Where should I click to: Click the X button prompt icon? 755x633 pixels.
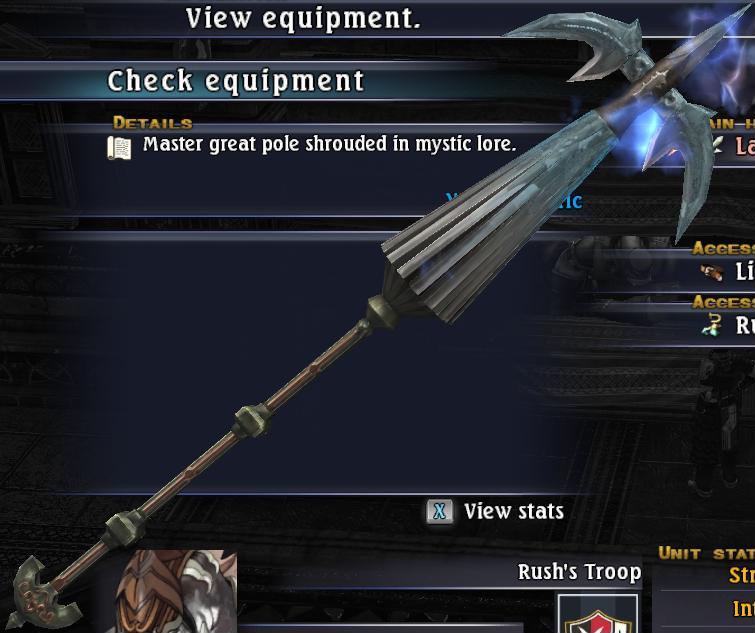(439, 511)
